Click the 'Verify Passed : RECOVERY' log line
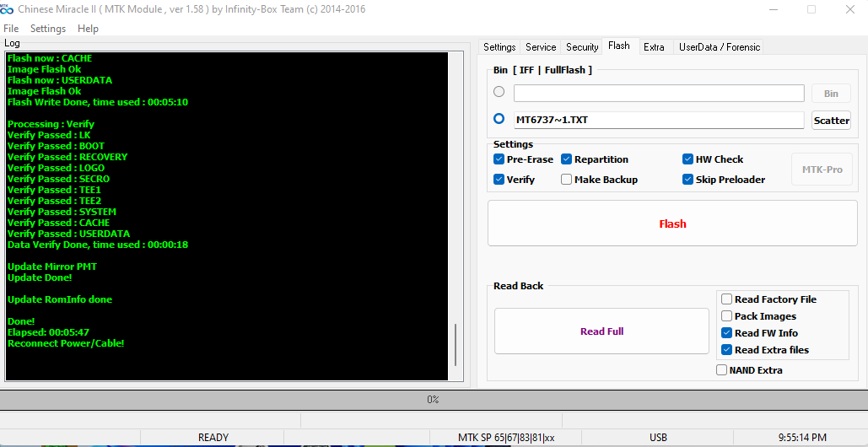This screenshot has height=447, width=868. pyautogui.click(x=67, y=157)
